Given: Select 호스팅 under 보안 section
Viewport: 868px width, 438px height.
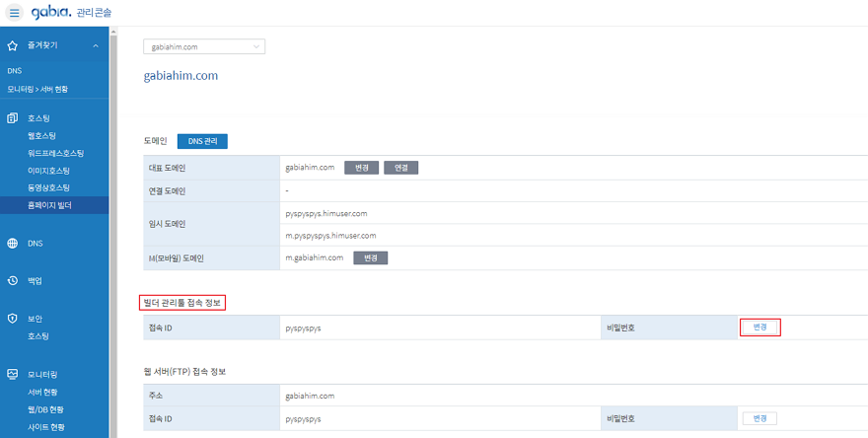Looking at the screenshot, I should coord(38,336).
